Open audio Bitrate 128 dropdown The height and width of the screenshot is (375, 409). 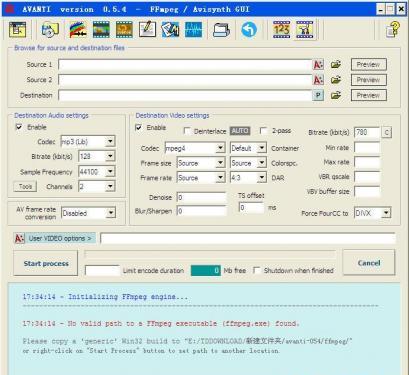click(x=110, y=156)
